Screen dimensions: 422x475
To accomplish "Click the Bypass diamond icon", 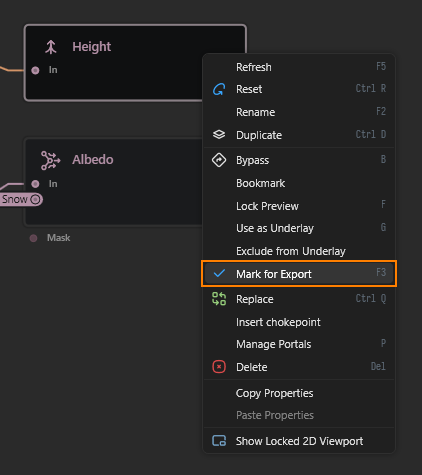I will 219,160.
